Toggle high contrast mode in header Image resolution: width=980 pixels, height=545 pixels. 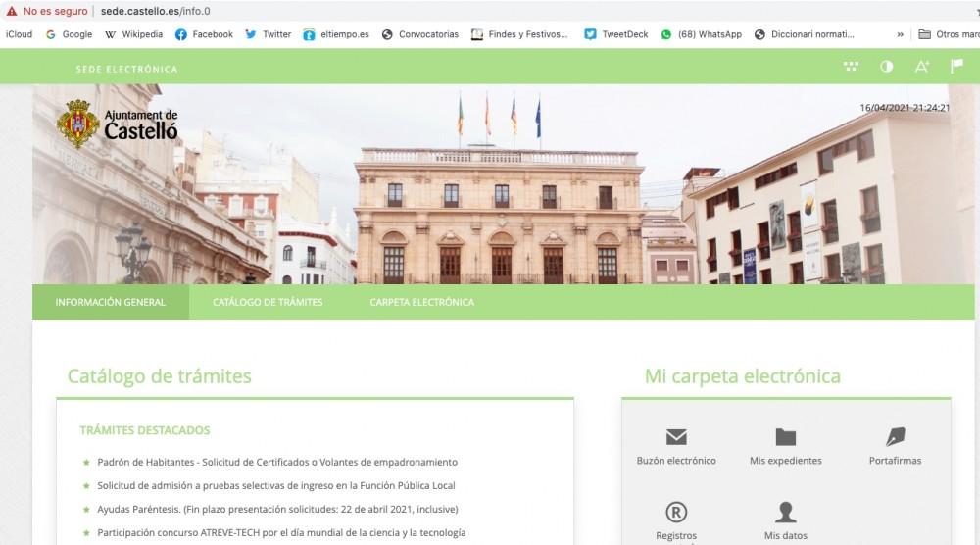click(x=886, y=67)
